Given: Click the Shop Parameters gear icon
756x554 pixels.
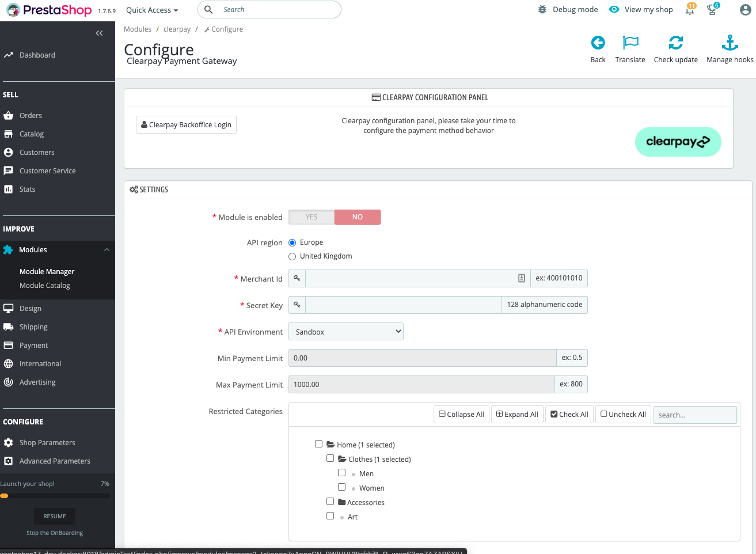Looking at the screenshot, I should point(8,443).
